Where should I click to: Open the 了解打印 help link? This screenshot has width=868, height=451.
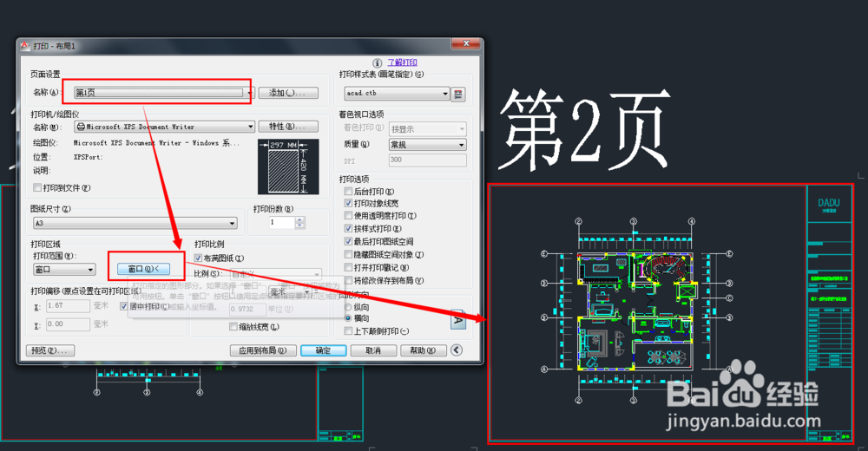pyautogui.click(x=403, y=62)
